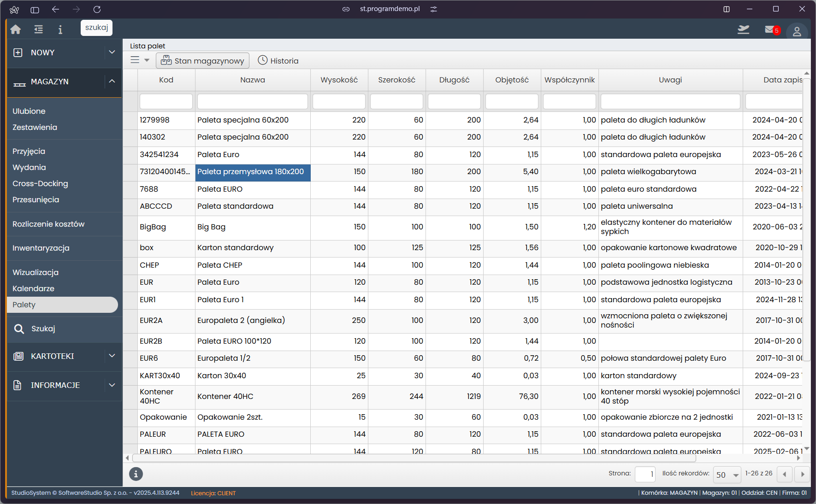Open the info icon in top toolbar

pyautogui.click(x=60, y=29)
